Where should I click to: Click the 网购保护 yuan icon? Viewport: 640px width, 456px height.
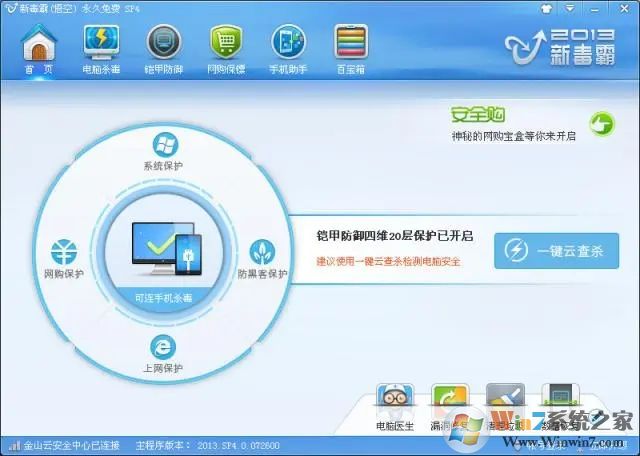pyautogui.click(x=64, y=252)
